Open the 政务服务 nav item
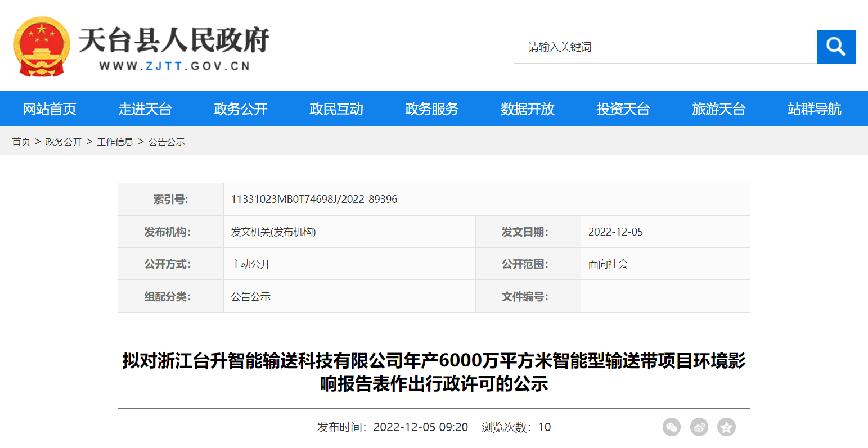The height and width of the screenshot is (448, 868). (x=432, y=109)
